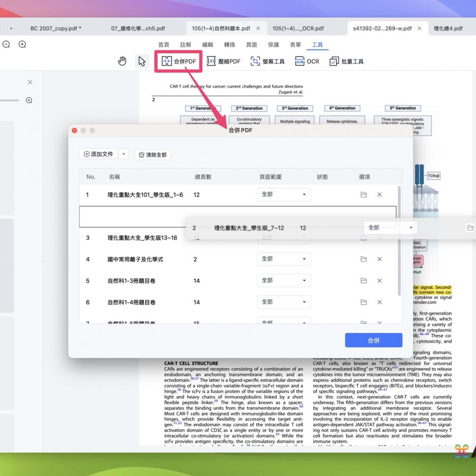The image size is (476, 476).
Task: Launch the OCR tool
Action: (307, 62)
